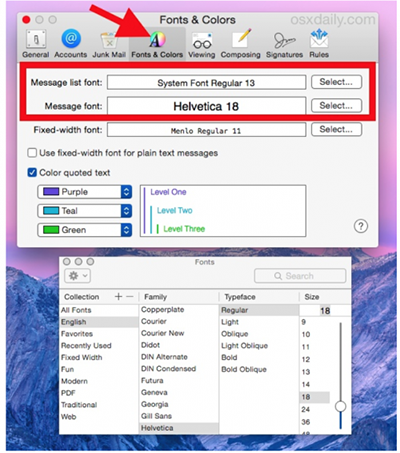
Task: Click the Fonts panel Search field
Action: (300, 276)
